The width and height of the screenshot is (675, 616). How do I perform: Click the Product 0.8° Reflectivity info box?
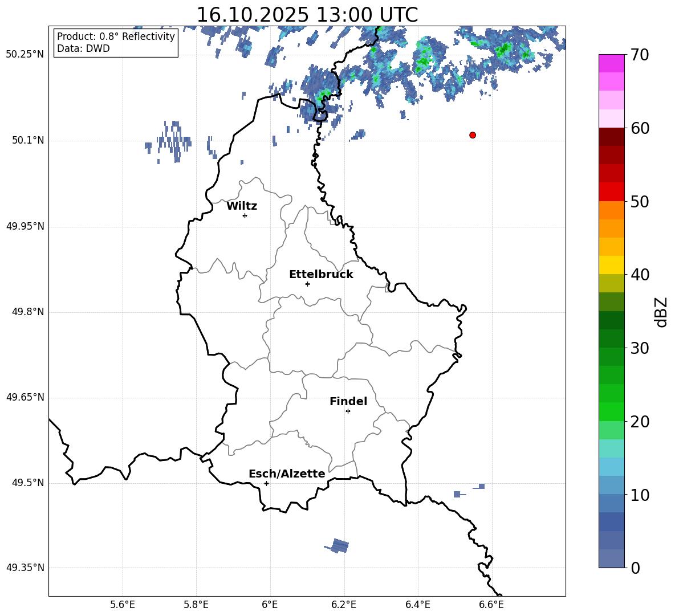[x=116, y=43]
